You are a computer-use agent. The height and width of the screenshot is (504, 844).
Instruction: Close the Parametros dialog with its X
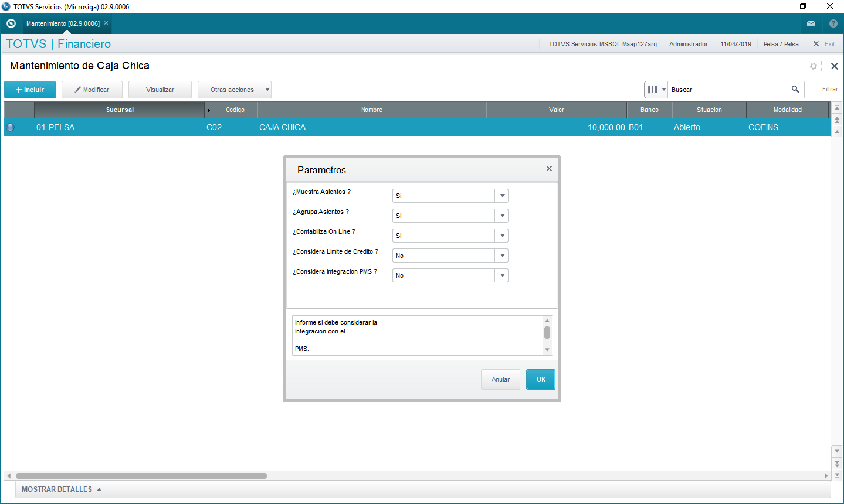pos(549,169)
